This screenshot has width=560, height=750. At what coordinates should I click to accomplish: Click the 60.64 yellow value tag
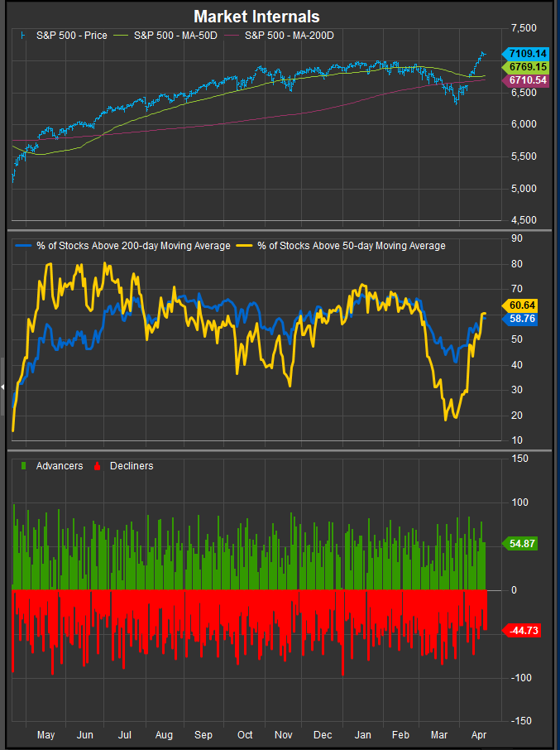tap(520, 305)
